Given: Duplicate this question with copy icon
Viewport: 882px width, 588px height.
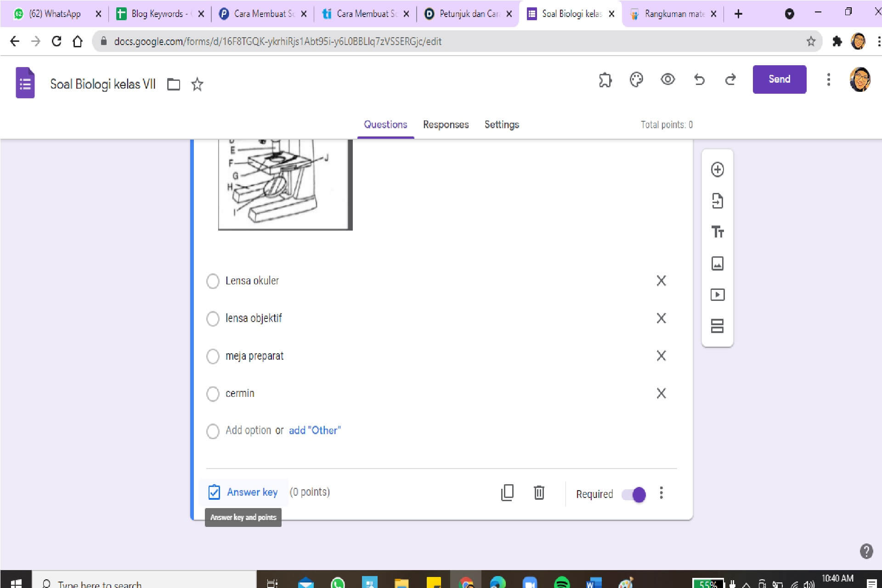Looking at the screenshot, I should coord(507,492).
